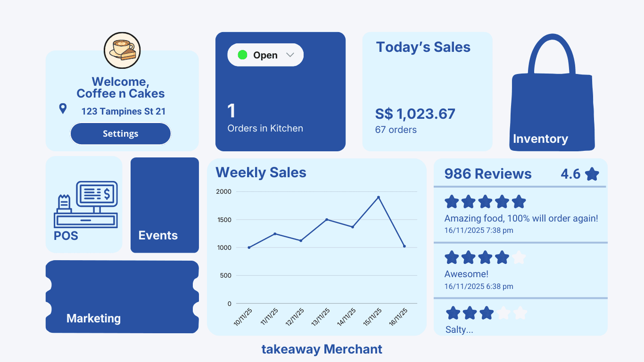Open the store availability selector
644x362 pixels.
265,55
